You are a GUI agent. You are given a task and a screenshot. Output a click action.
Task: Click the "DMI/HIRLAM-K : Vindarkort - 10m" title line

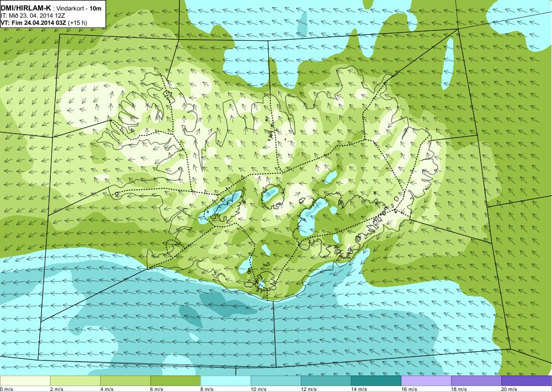tap(51, 8)
